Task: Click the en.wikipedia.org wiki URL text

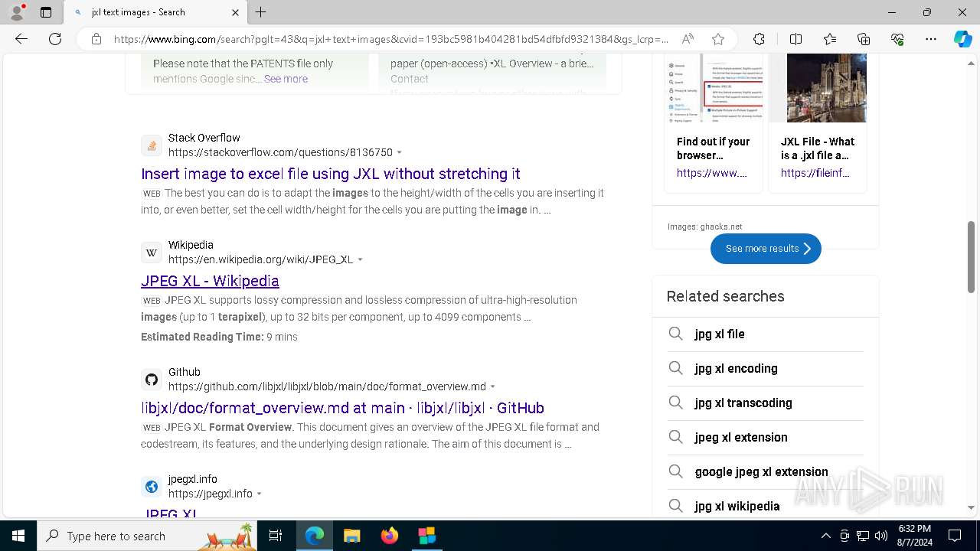Action: tap(261, 259)
